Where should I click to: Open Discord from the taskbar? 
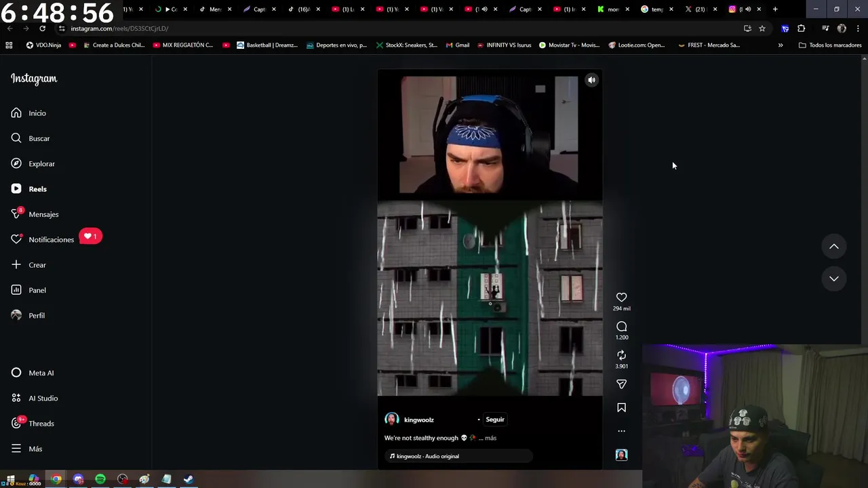point(78,480)
